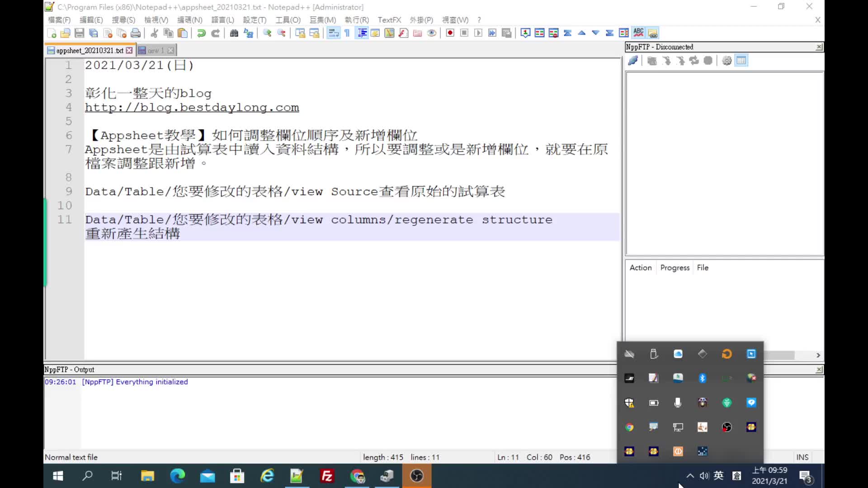Open the 搜尋(S) menu
The height and width of the screenshot is (488, 868).
coord(123,20)
